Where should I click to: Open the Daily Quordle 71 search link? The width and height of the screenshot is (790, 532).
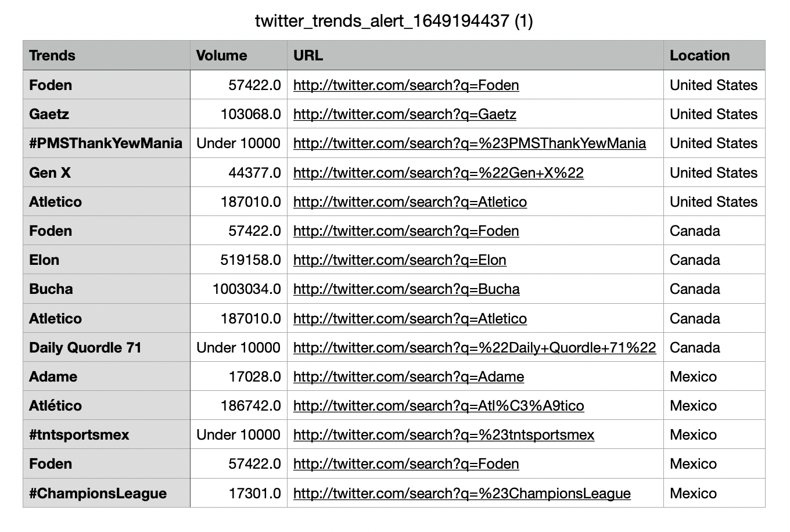click(474, 348)
